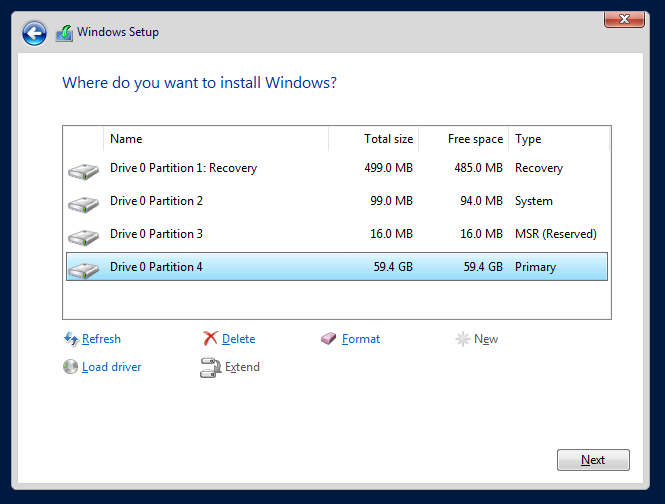
Task: Click the Windows Setup title icon
Action: pos(64,33)
